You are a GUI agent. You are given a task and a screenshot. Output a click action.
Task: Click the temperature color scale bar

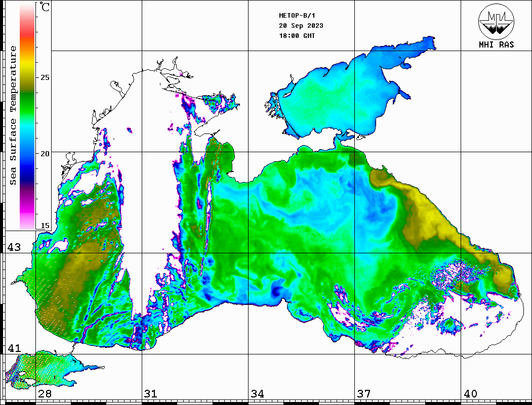[27, 117]
